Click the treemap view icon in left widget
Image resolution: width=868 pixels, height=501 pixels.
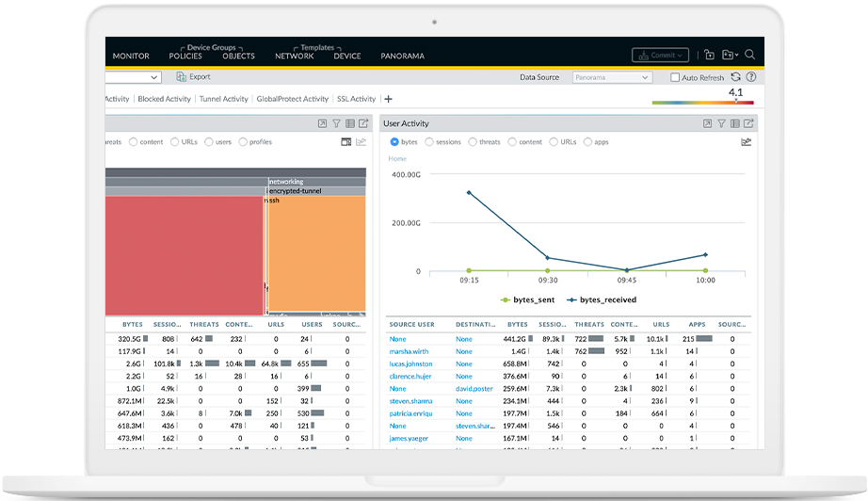click(x=346, y=142)
